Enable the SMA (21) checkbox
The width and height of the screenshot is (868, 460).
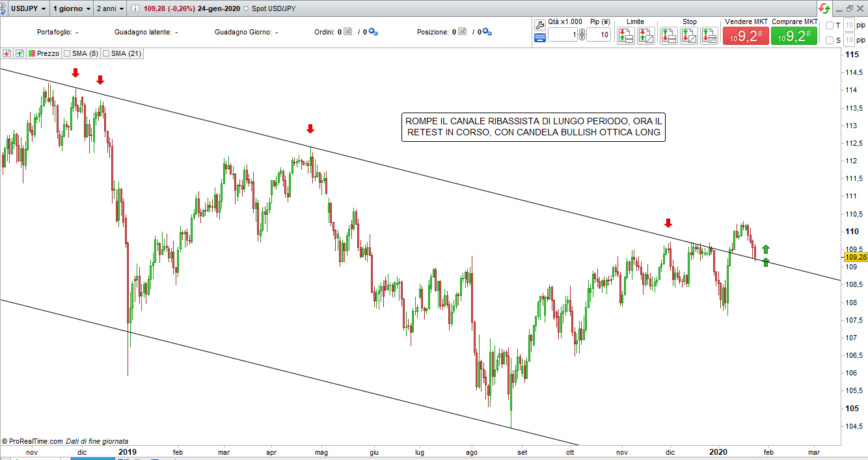click(x=106, y=53)
